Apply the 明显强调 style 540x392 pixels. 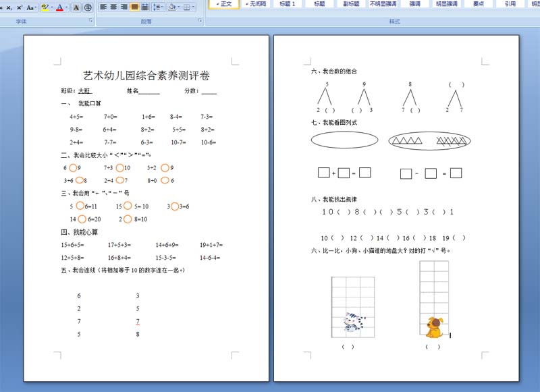click(446, 4)
